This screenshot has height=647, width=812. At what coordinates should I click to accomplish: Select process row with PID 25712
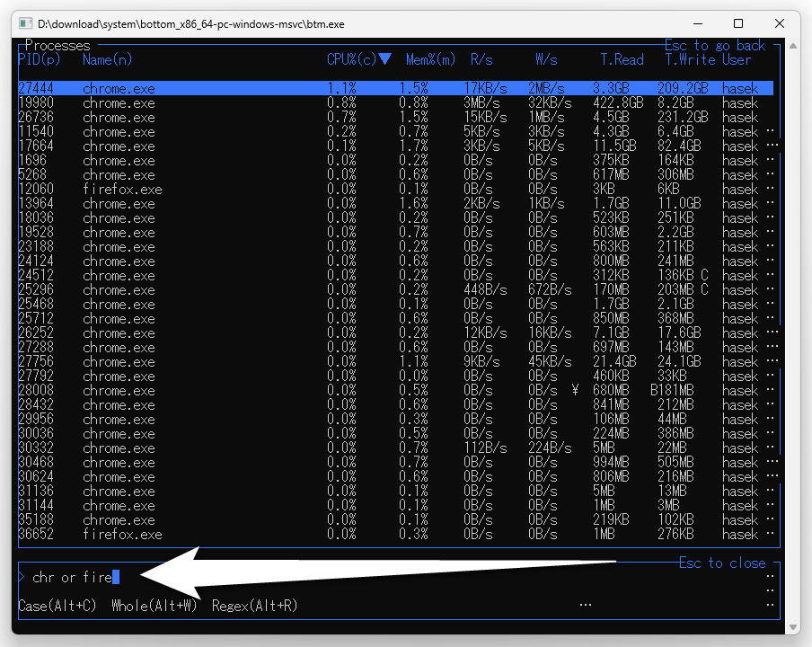pyautogui.click(x=395, y=319)
